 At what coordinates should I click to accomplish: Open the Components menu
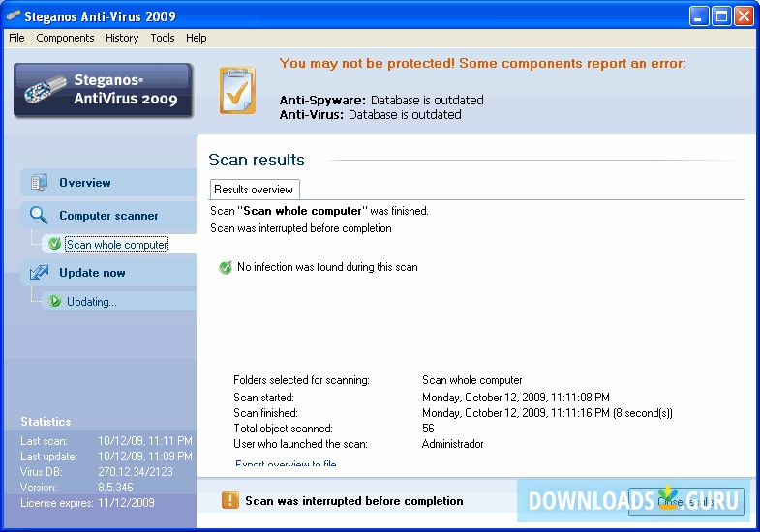click(x=65, y=38)
